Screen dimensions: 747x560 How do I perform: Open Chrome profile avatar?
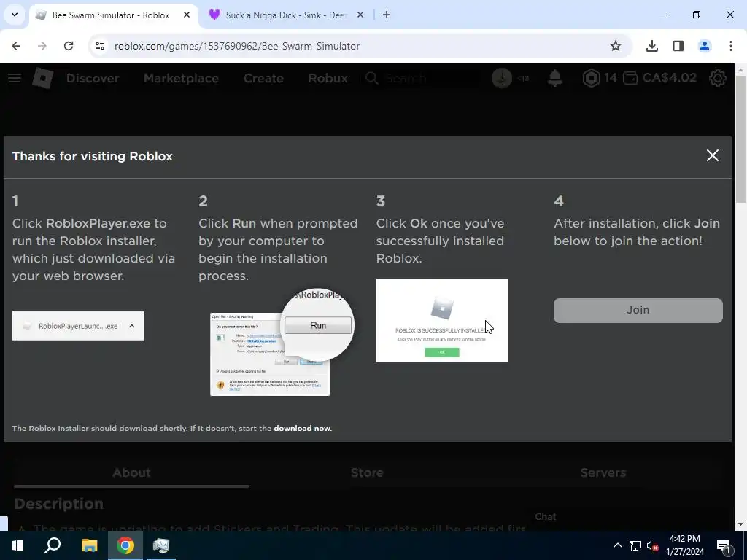point(705,46)
